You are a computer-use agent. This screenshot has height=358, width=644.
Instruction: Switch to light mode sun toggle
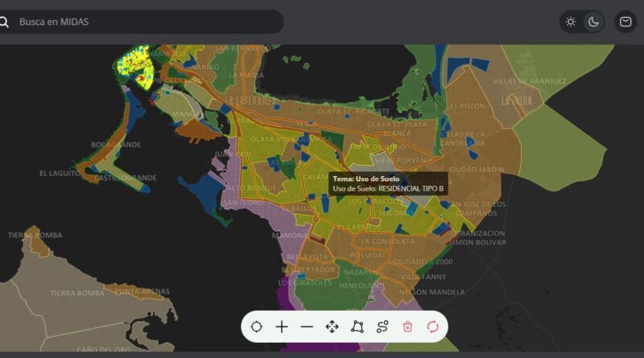tap(571, 22)
